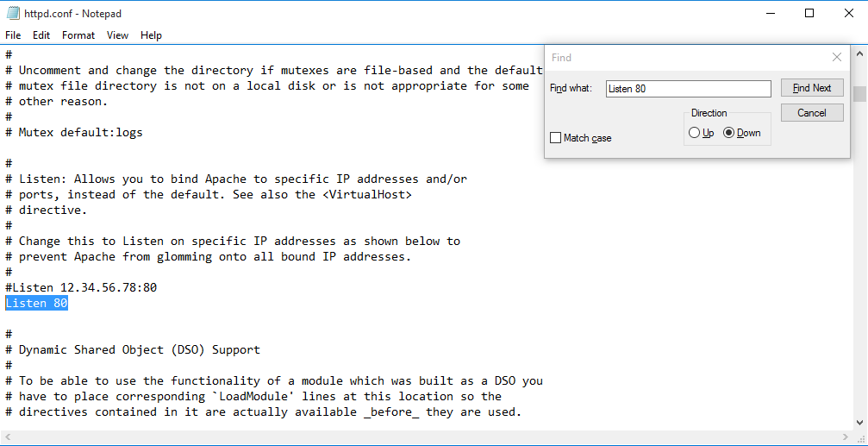Select the Up direction radio button
Viewport: 868px width, 446px height.
tap(695, 133)
